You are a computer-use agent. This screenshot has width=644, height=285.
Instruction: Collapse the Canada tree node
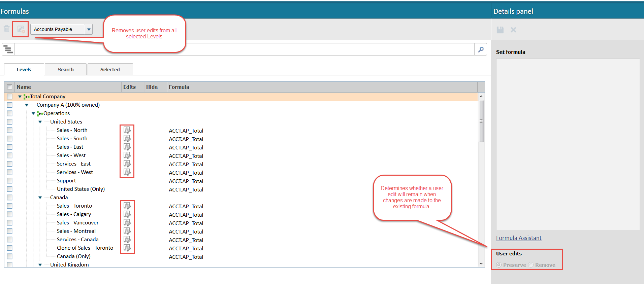40,198
